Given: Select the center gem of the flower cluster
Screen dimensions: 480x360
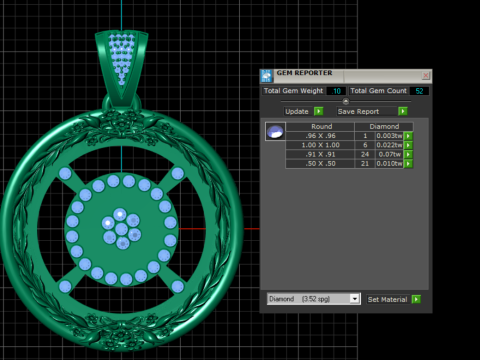Looking at the screenshot, I should [x=121, y=229].
